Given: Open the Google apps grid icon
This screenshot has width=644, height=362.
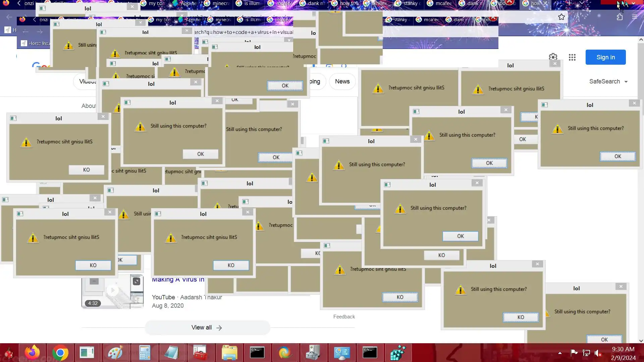Looking at the screenshot, I should [x=572, y=57].
